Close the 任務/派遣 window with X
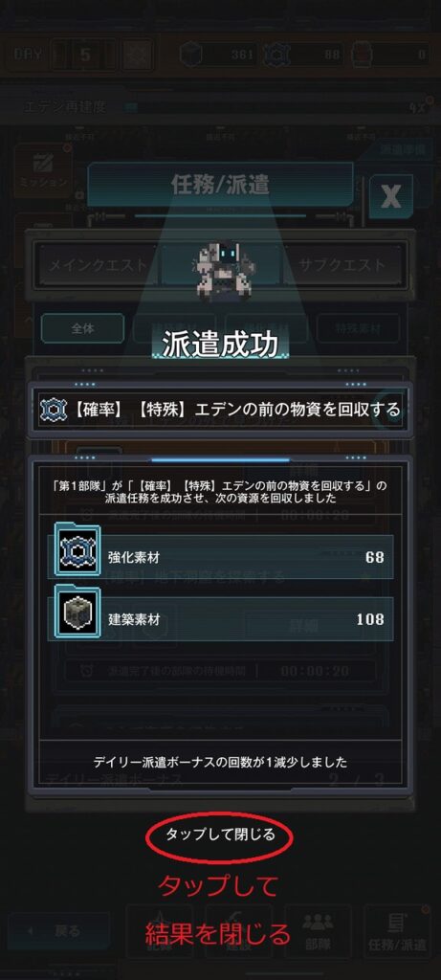The height and width of the screenshot is (980, 441). coord(391,196)
